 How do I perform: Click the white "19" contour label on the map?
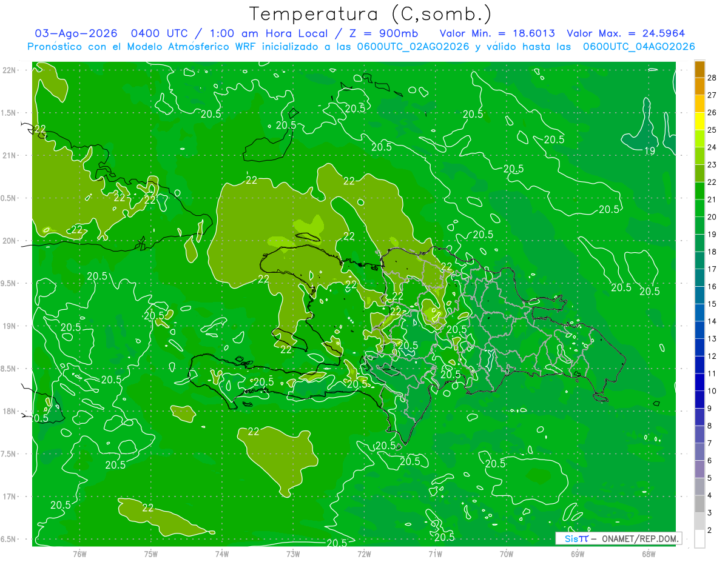[x=649, y=150]
